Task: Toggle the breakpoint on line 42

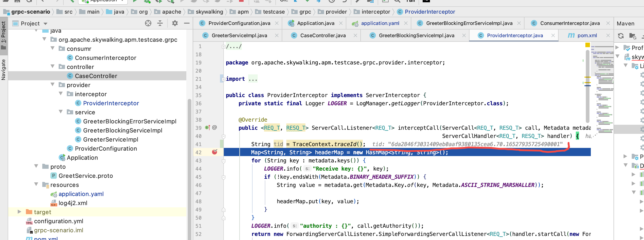Action: tap(215, 152)
